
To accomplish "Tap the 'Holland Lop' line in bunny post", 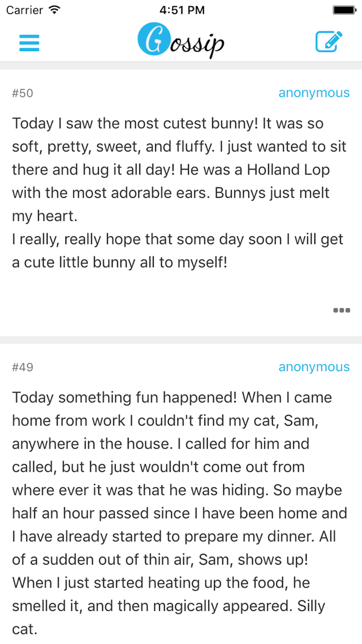I will [171, 170].
